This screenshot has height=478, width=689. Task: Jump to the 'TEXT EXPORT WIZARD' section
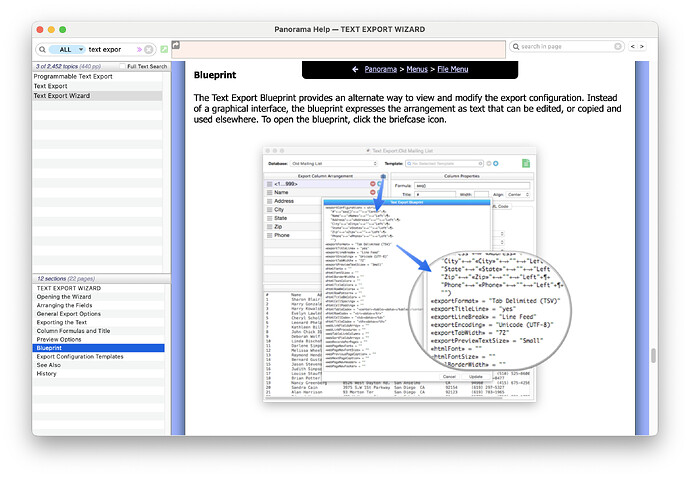pyautogui.click(x=98, y=288)
